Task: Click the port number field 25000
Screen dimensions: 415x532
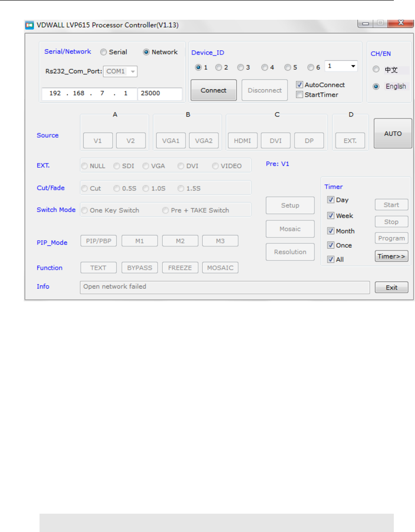Action: (160, 94)
